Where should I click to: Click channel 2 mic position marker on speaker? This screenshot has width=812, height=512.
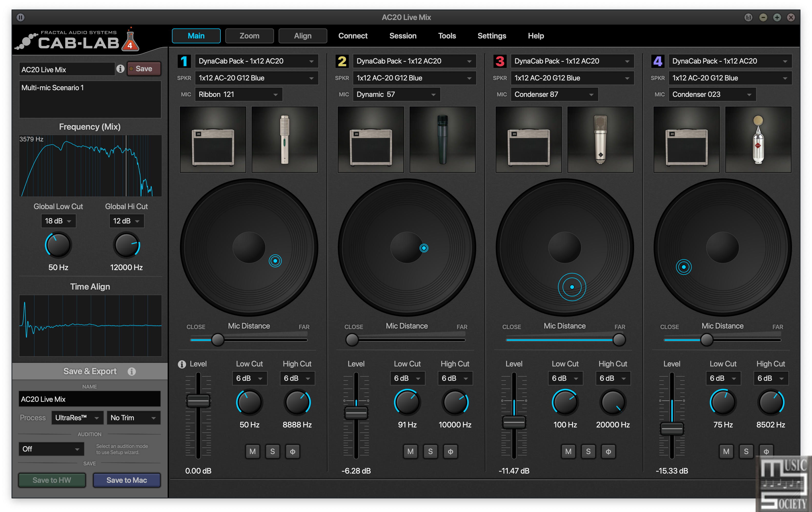[424, 248]
